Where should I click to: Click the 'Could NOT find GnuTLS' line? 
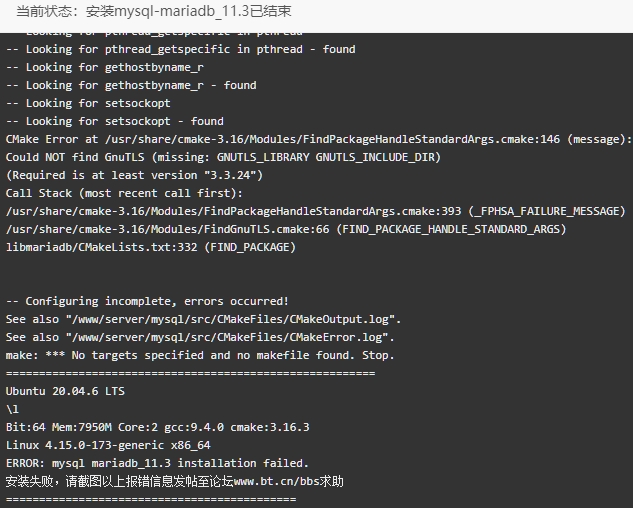223,157
